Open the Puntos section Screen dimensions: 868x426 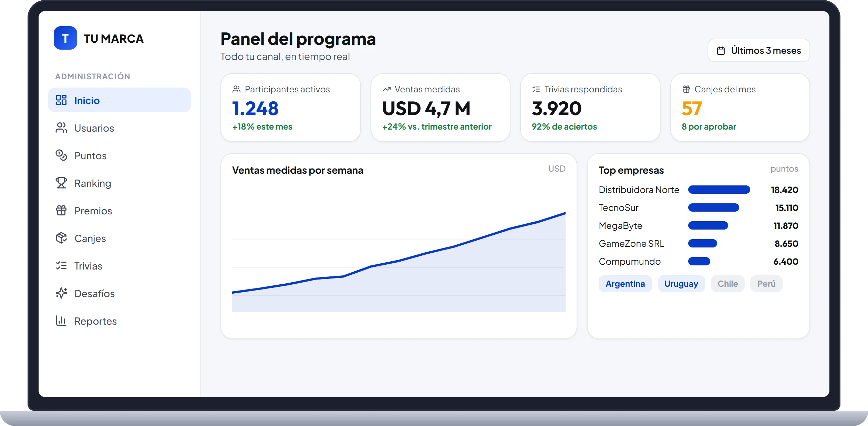tap(120, 155)
